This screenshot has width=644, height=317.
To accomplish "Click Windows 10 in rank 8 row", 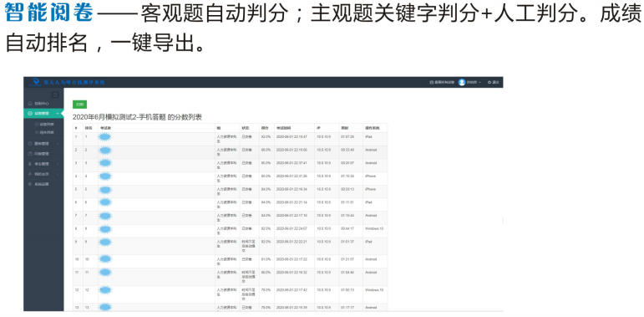I will tap(374, 228).
